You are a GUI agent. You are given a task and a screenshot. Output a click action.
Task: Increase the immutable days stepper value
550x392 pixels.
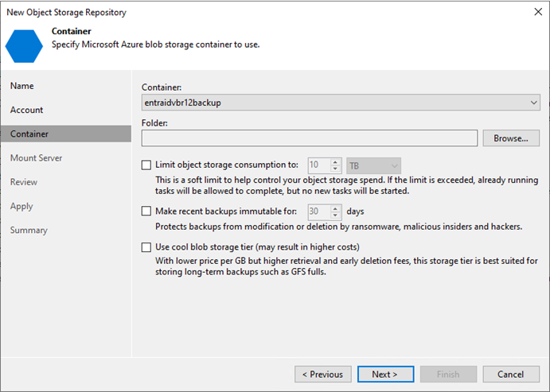335,208
